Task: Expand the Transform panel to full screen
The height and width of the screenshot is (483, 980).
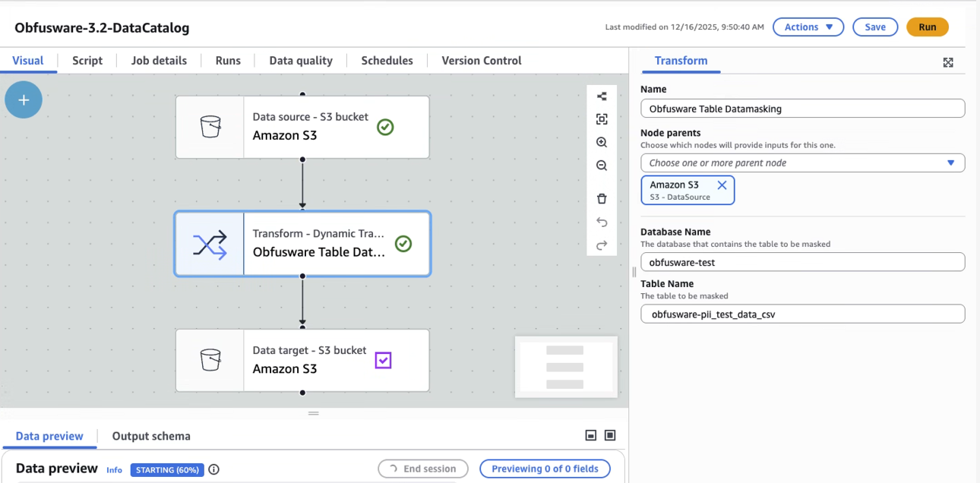Action: click(x=948, y=62)
